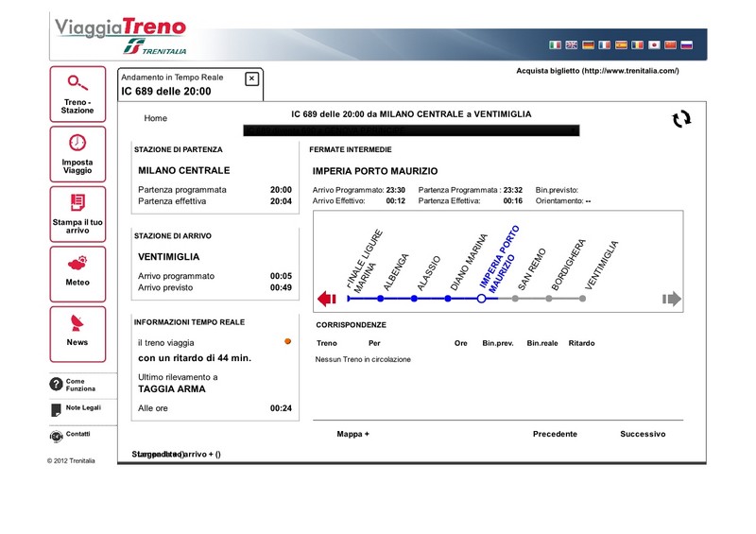
Task: Expand Mappa + view
Action: coord(352,434)
